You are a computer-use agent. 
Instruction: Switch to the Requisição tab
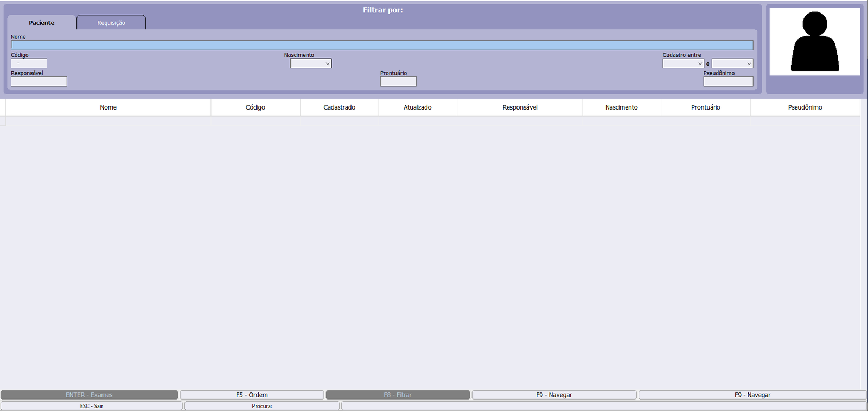point(111,23)
